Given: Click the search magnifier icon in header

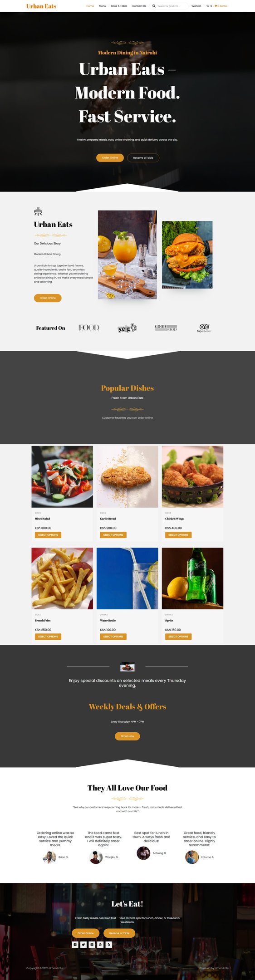Looking at the screenshot, I should coord(154,6).
